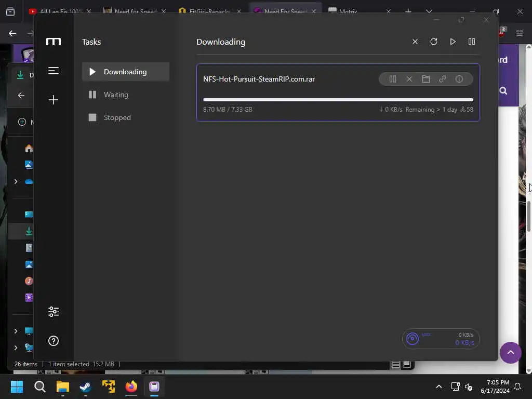This screenshot has width=532, height=399.
Task: Expand Network in File Explorer tree
Action: (x=16, y=348)
